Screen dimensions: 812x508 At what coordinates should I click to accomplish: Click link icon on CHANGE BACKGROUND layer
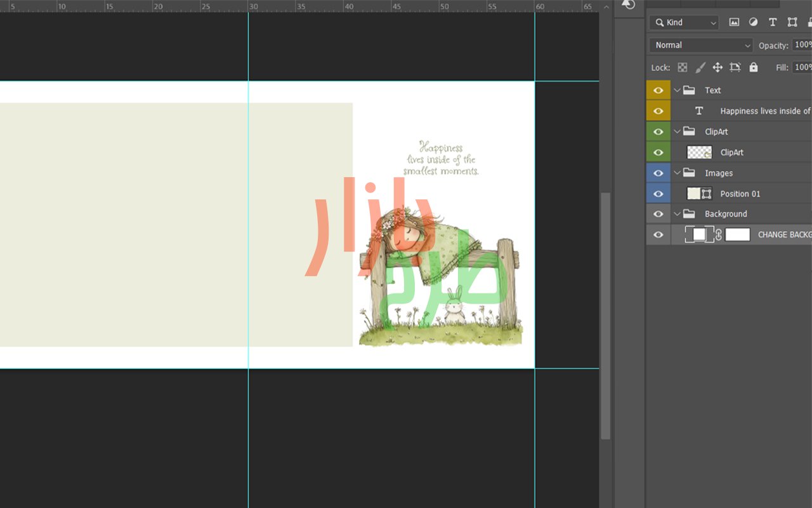click(719, 235)
